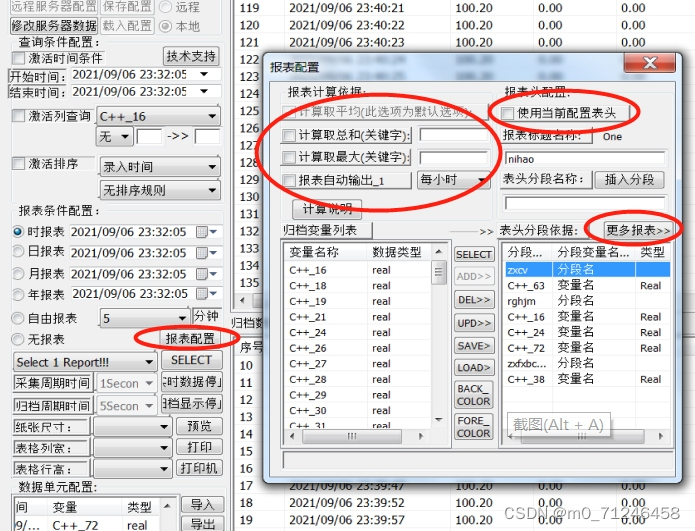The width and height of the screenshot is (695, 531).
Task: Click SELECT button in 报表配置 dialog
Action: 474,254
